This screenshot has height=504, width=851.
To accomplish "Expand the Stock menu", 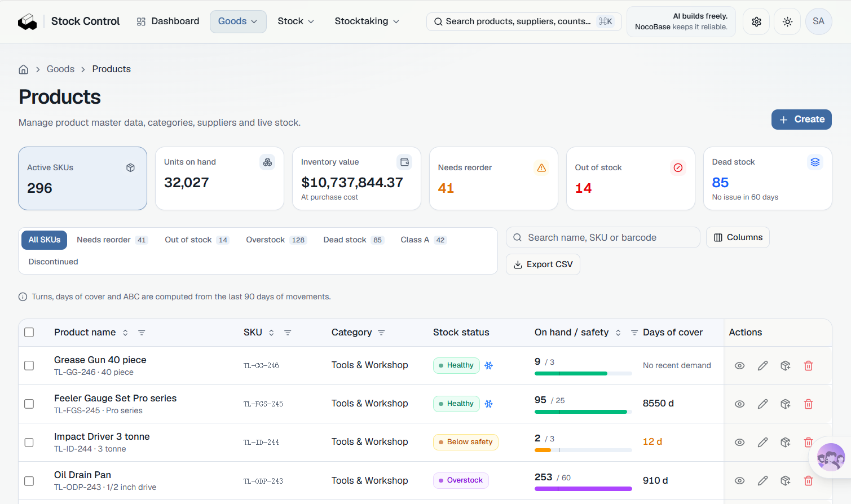I will point(296,21).
